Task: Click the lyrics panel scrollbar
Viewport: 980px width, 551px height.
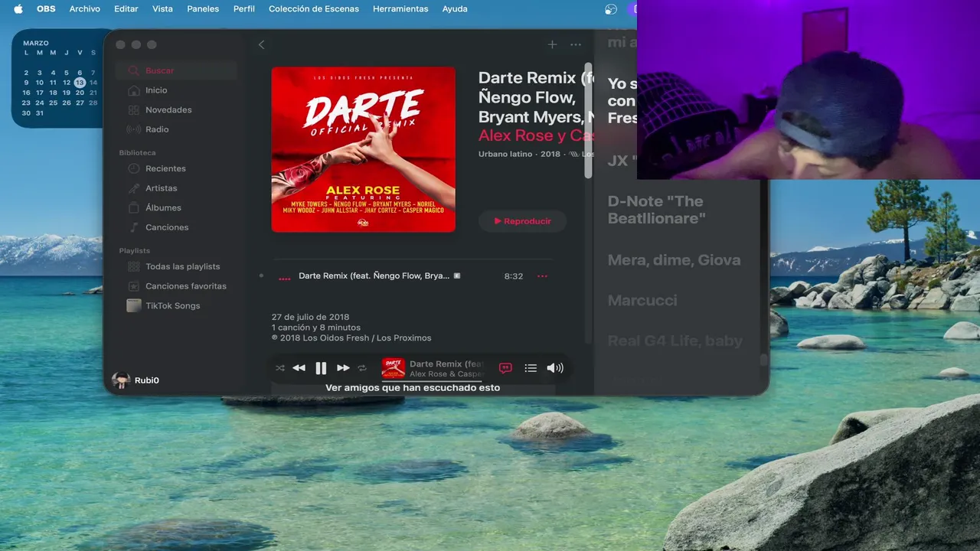Action: [x=763, y=361]
